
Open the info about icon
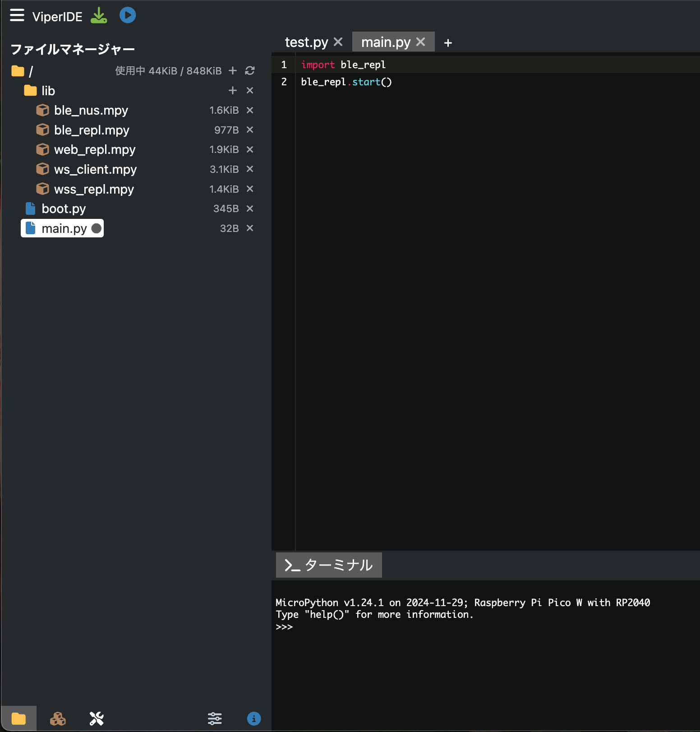click(x=254, y=718)
